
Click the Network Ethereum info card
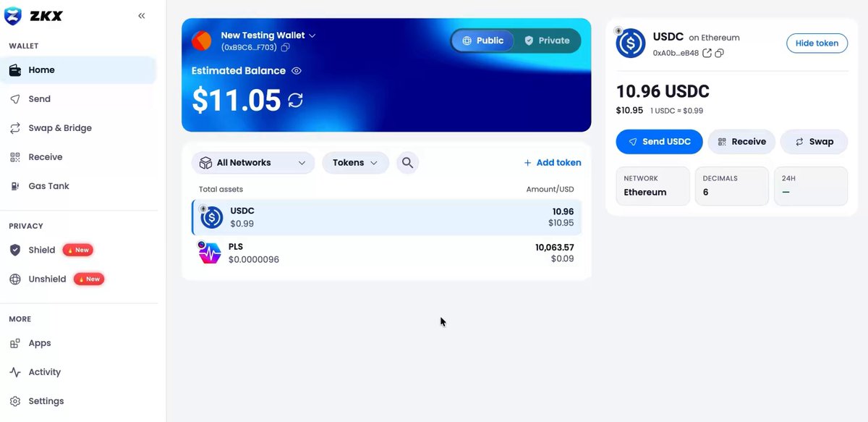[x=652, y=186]
